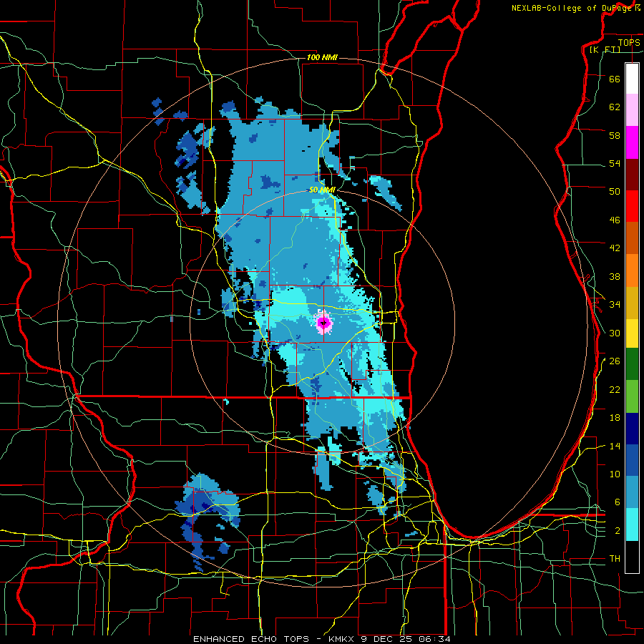Click the legend label '14'

(615, 446)
